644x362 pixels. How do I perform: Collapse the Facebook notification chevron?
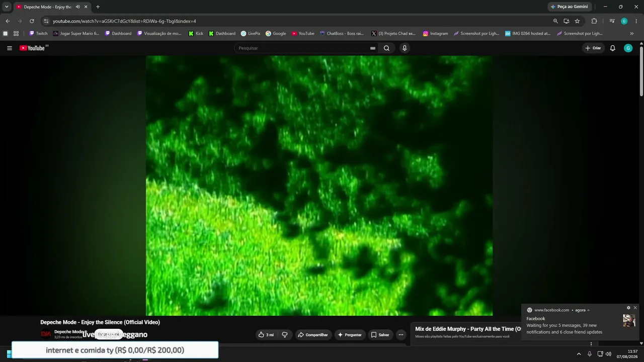coord(588,310)
